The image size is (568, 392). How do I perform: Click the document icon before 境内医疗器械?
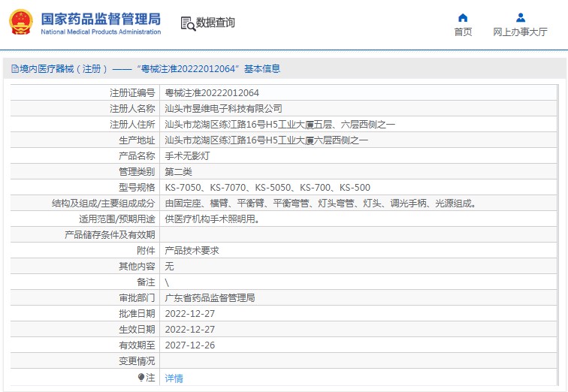point(15,69)
